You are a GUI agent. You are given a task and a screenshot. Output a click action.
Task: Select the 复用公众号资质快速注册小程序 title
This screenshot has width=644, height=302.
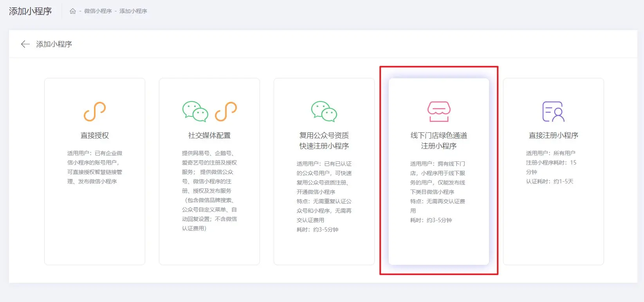[324, 141]
